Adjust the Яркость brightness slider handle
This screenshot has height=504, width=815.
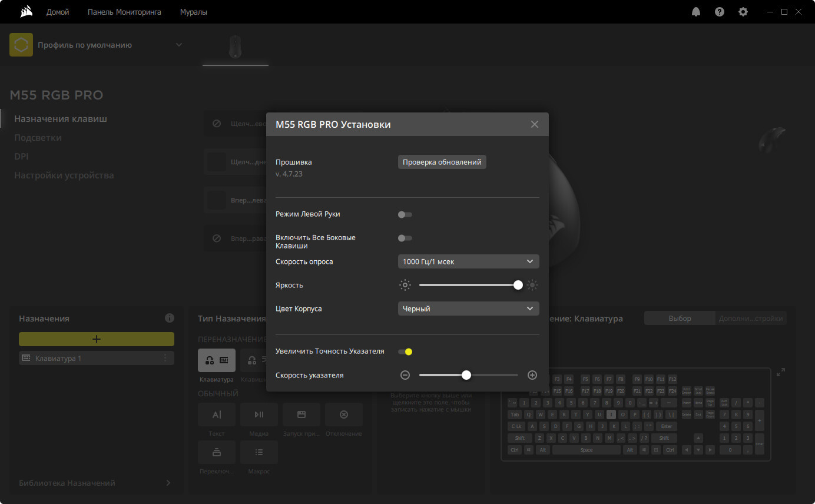[518, 285]
